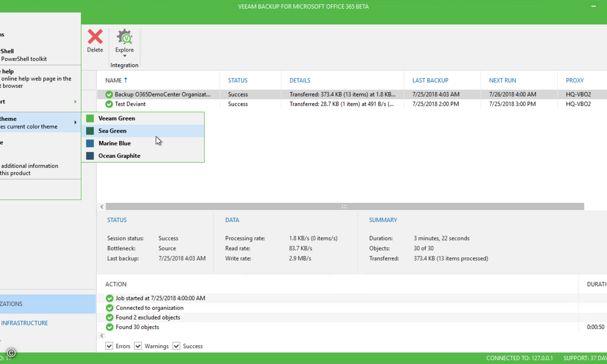Click the red Delete icon in toolbar
The image size is (607, 364).
coord(95,37)
